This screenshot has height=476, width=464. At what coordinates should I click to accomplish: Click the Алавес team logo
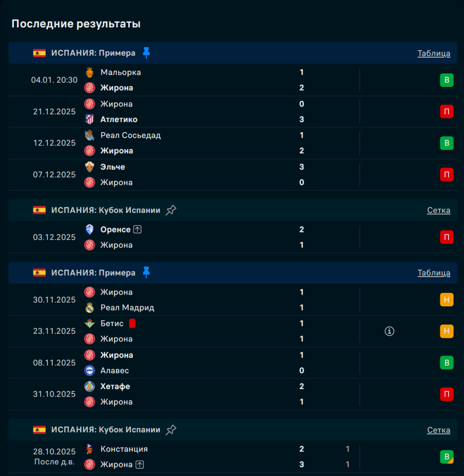(x=90, y=370)
